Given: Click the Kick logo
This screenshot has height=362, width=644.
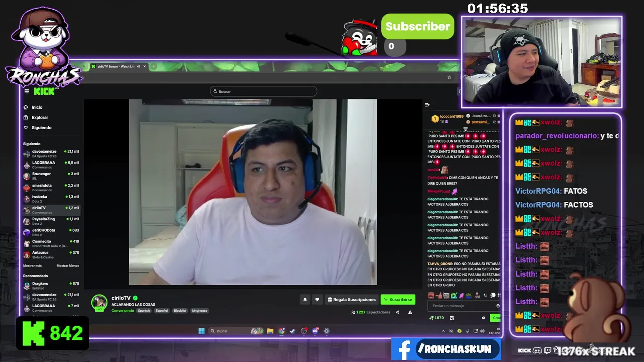Looking at the screenshot, I should (44, 91).
